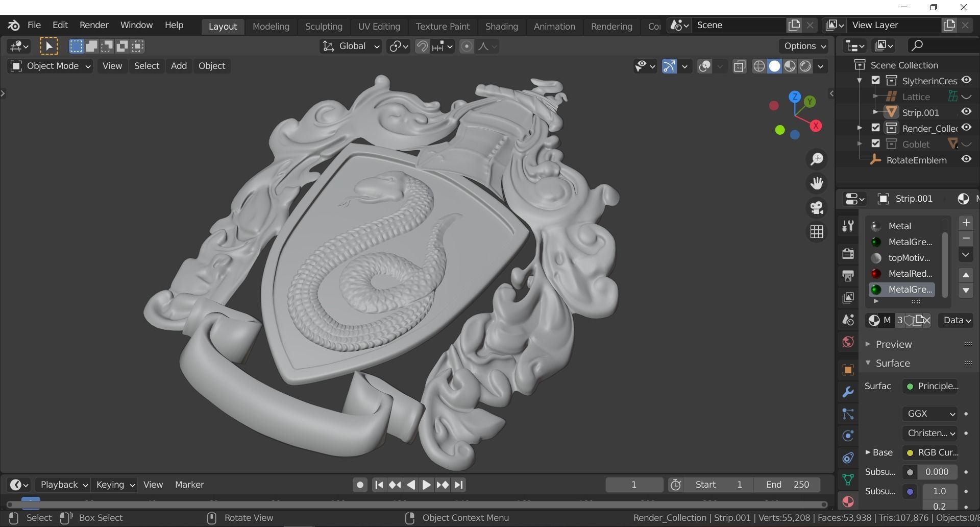980x527 pixels.
Task: Open the Particles properties tab
Action: 848,414
